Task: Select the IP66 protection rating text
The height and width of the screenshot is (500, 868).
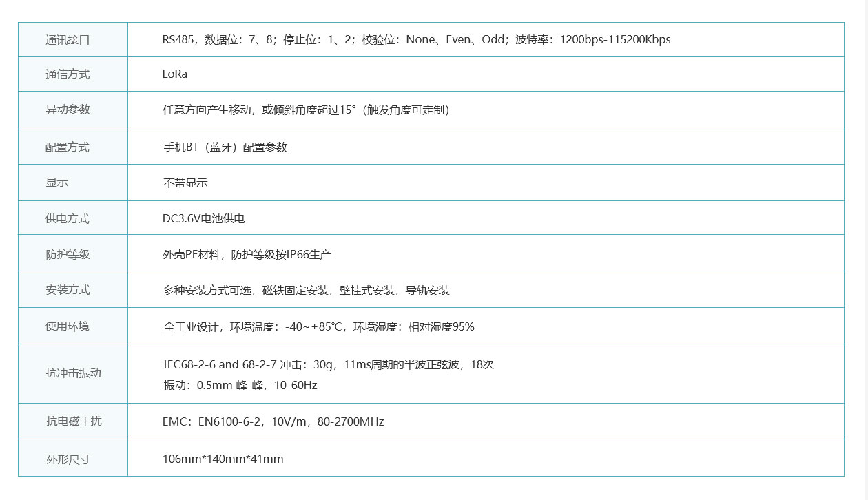Action: click(247, 255)
